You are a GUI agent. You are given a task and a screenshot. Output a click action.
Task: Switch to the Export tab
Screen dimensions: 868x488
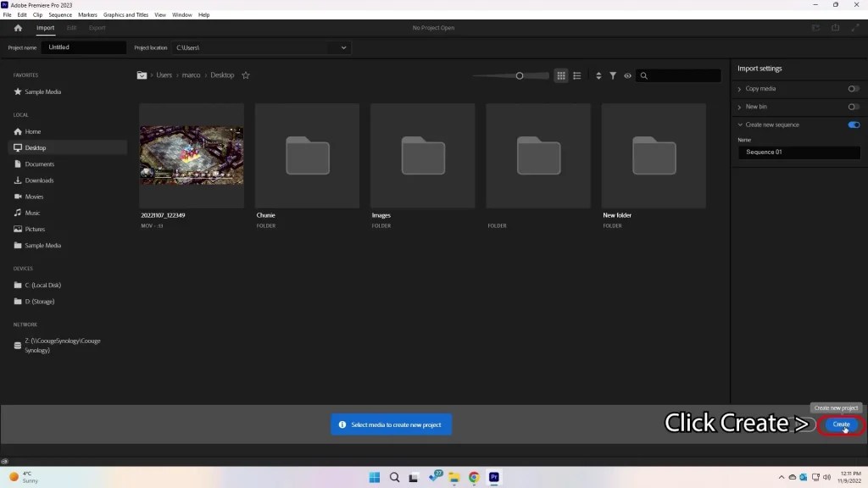97,27
